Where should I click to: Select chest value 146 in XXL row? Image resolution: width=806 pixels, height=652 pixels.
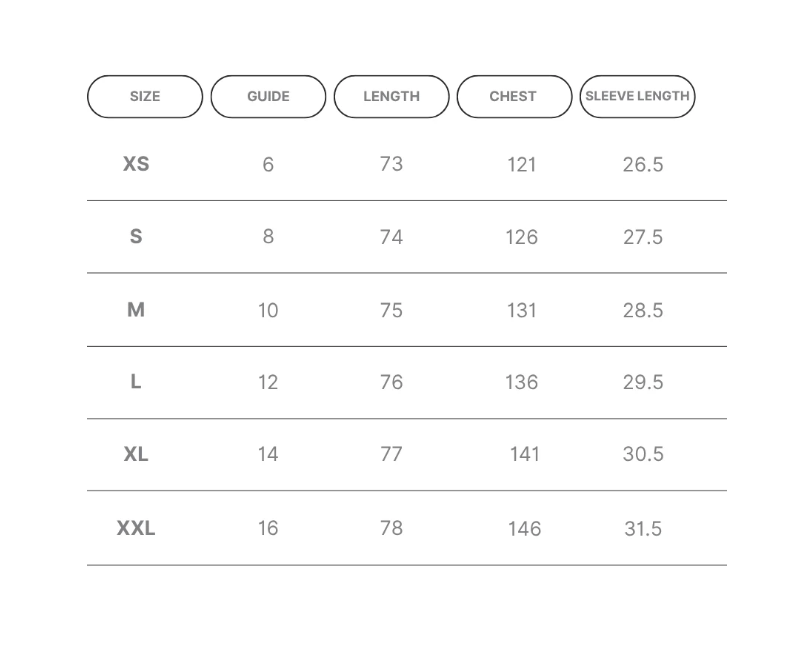524,529
